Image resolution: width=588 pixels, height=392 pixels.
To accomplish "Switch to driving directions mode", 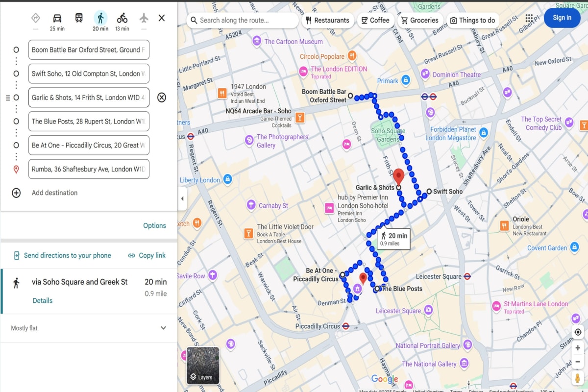I will coord(57,18).
